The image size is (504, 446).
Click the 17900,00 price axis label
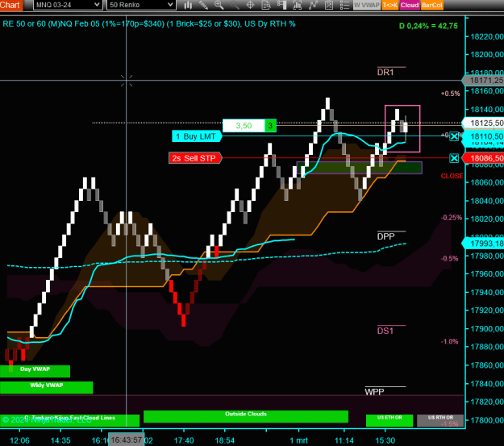[486, 329]
